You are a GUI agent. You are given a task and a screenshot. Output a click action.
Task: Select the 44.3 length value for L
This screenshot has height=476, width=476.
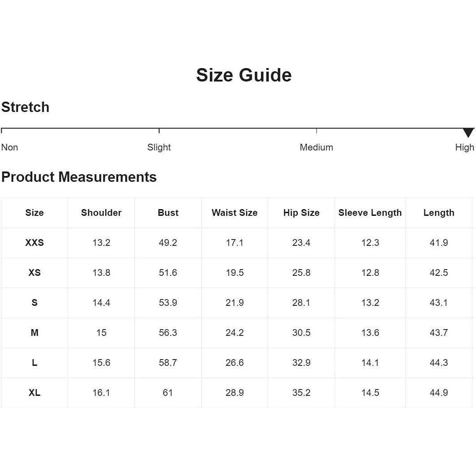(439, 363)
